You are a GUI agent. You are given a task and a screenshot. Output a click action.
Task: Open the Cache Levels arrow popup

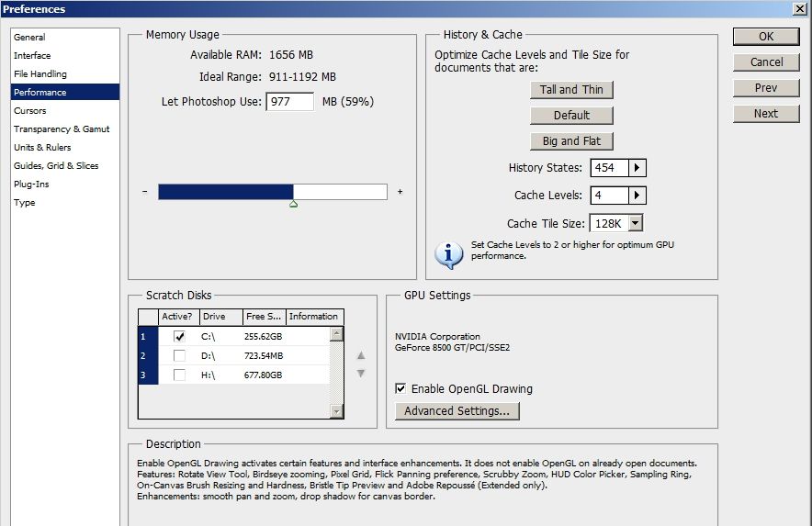click(x=637, y=196)
